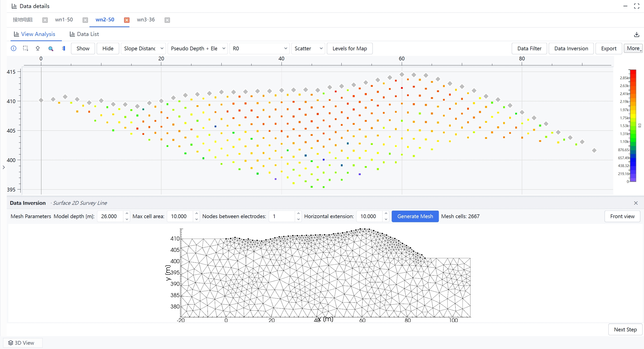Open the 3D View panel
This screenshot has height=349, width=644.
23,343
